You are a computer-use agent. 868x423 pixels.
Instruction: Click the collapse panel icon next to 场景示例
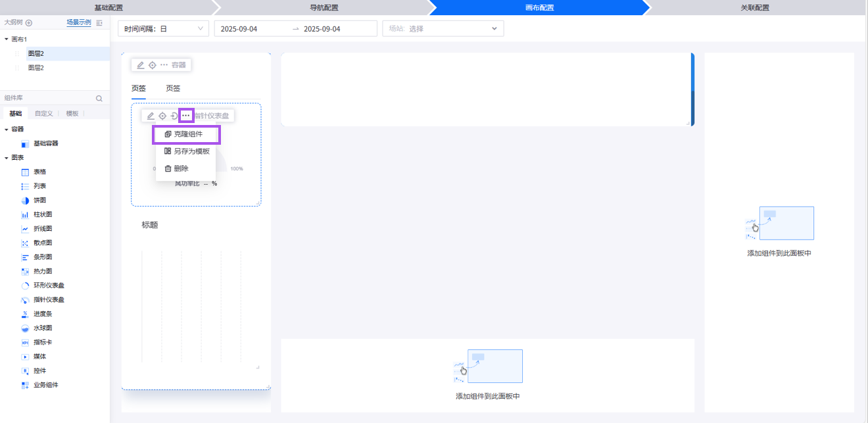[99, 22]
